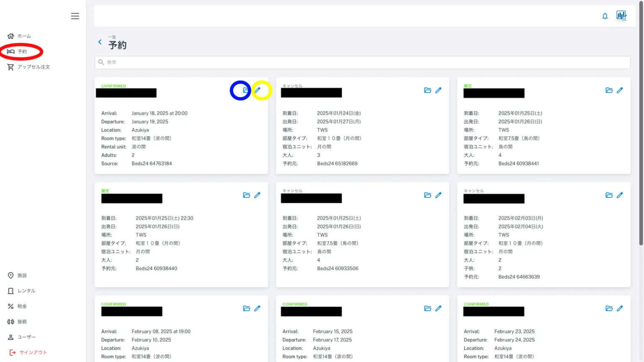Image resolution: width=644 pixels, height=362 pixels.
Task: Click pencil icon on Beds24 60938441 card
Action: (x=620, y=90)
